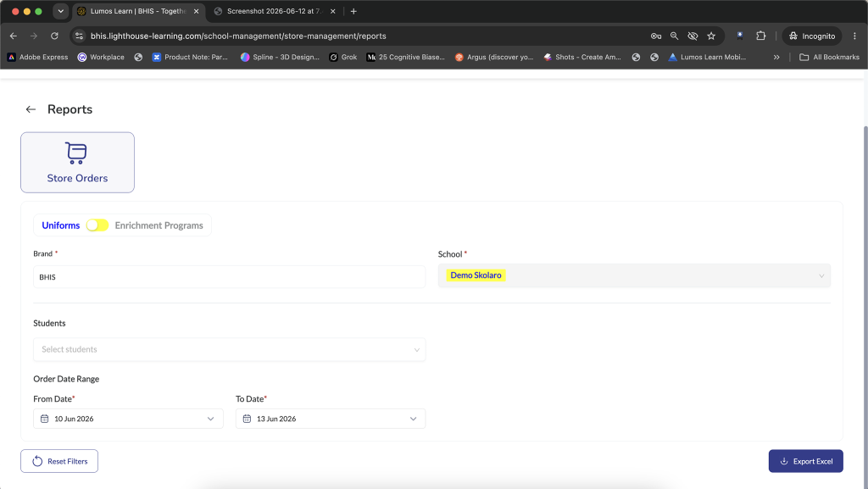Screen dimensions: 868x489
Task: Open the saved passwords key icon
Action: (x=656, y=36)
